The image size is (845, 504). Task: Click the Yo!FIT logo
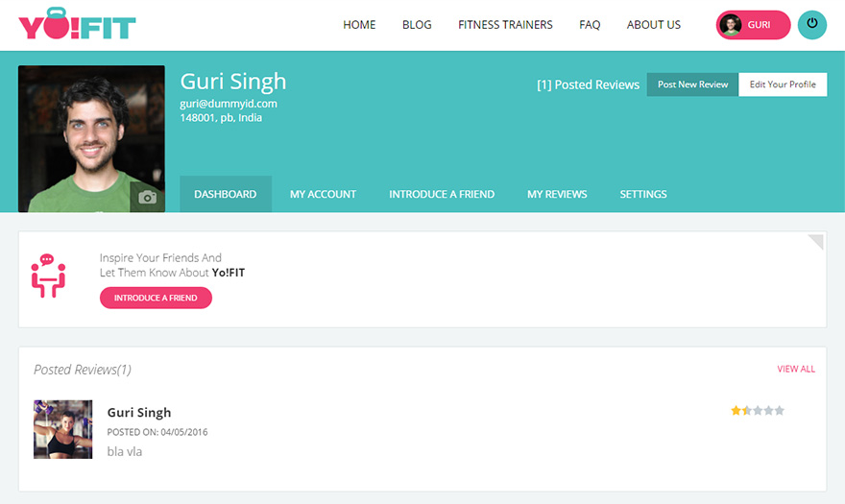(x=77, y=24)
